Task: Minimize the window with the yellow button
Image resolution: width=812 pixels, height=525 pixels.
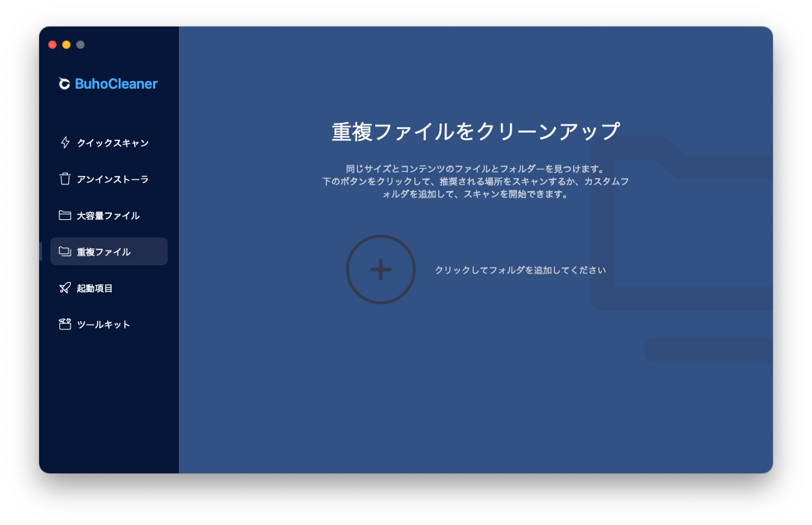Action: (66, 45)
